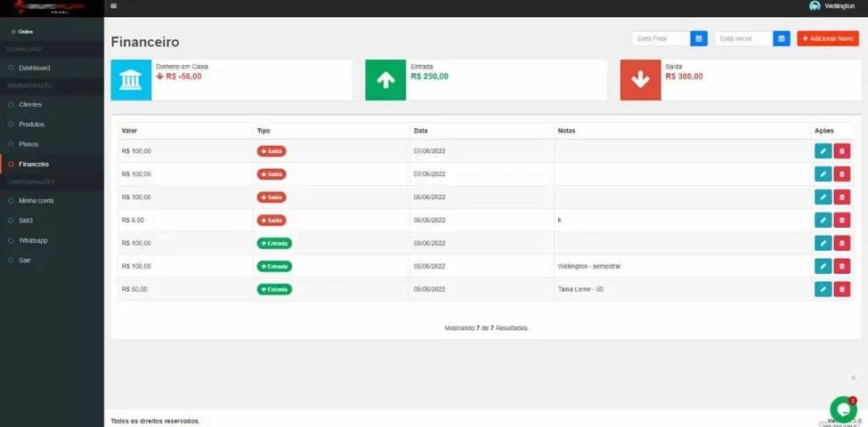The height and width of the screenshot is (427, 868).
Task: Close the chat popup with the X
Action: tap(853, 378)
